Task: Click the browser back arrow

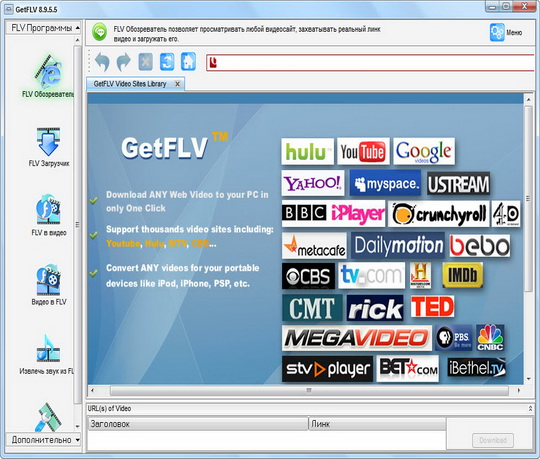Action: [x=102, y=62]
